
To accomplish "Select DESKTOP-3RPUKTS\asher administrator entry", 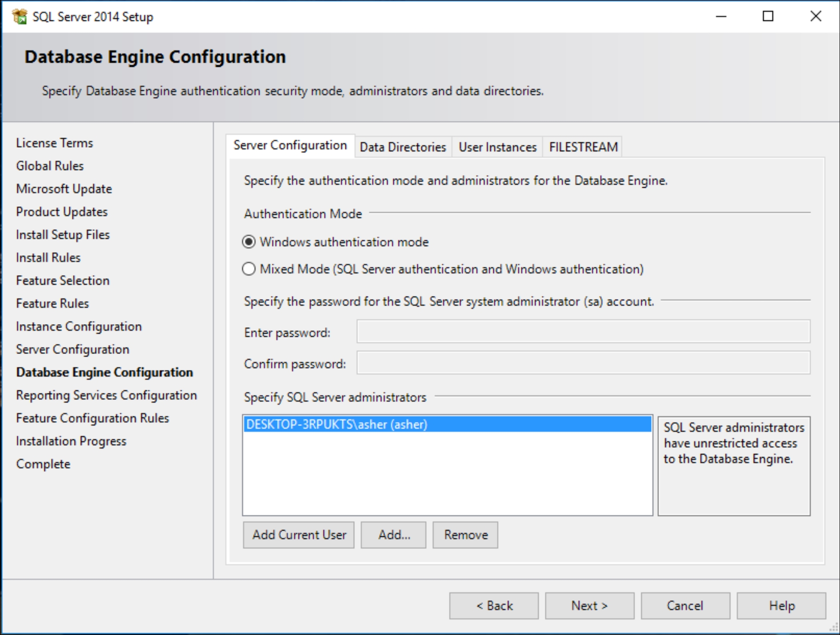I will click(x=448, y=425).
